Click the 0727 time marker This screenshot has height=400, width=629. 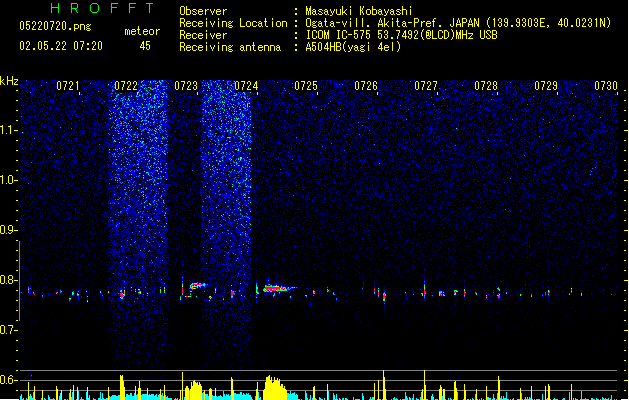pyautogui.click(x=426, y=86)
